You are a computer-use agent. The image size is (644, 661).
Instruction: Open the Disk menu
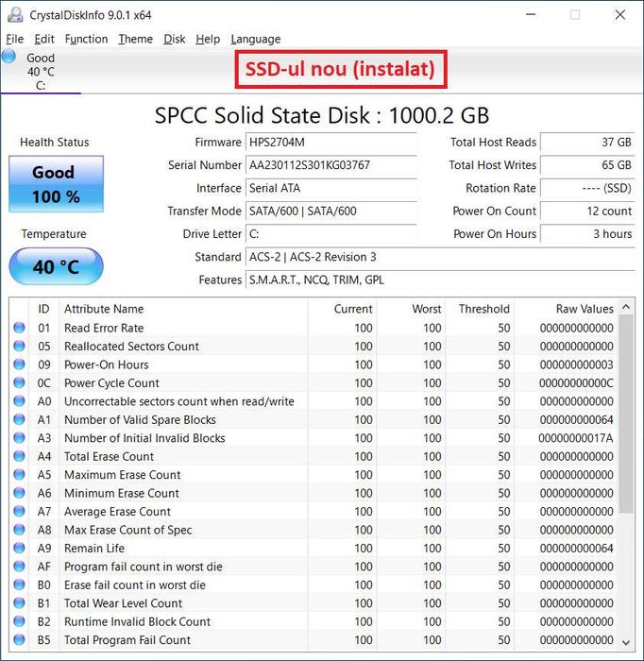175,39
